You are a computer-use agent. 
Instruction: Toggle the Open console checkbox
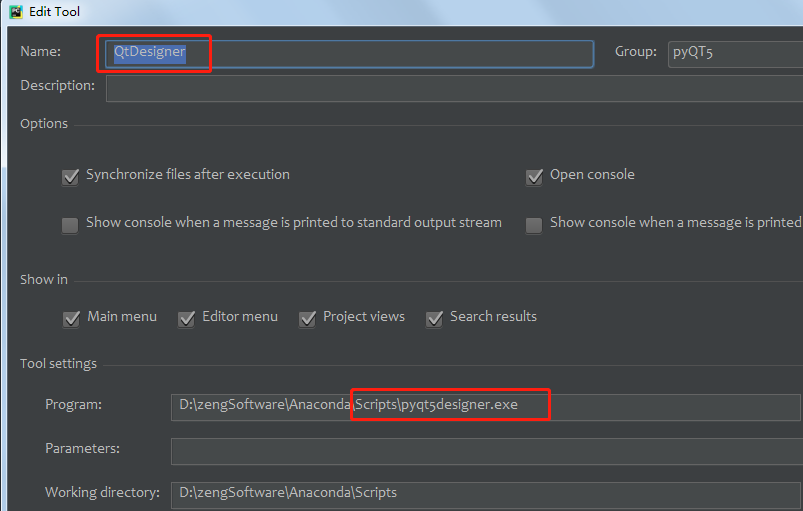(x=534, y=177)
